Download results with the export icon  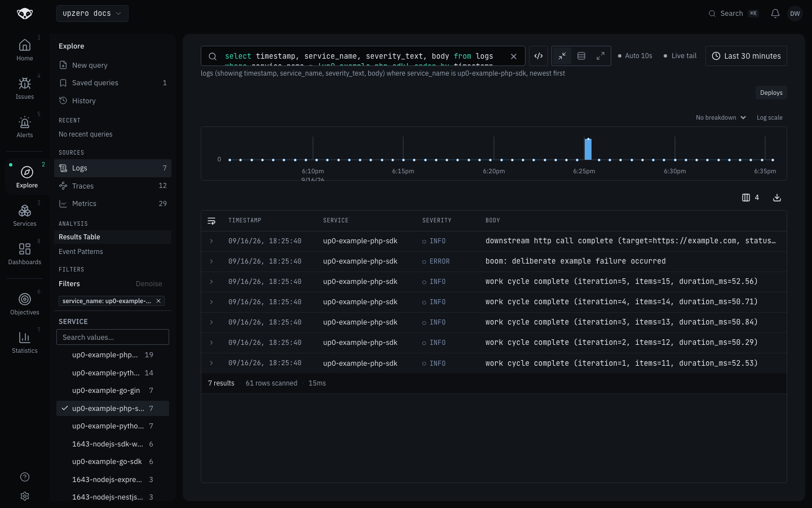[x=777, y=198]
